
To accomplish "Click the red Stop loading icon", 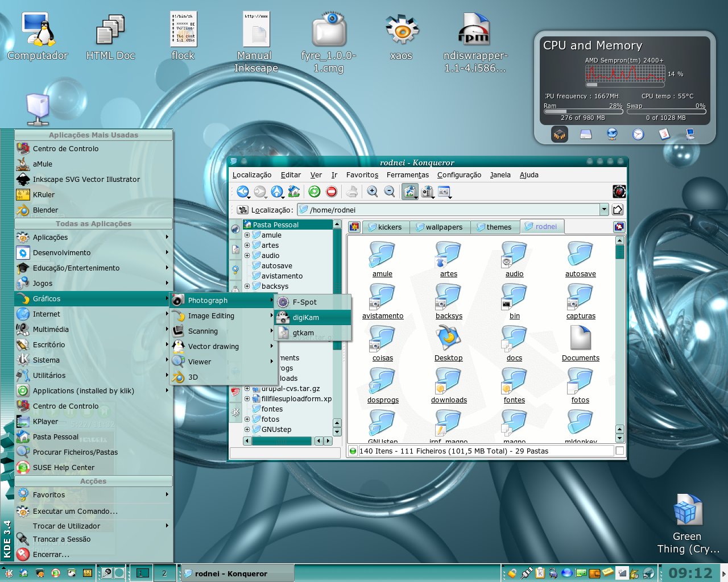I will coord(332,192).
